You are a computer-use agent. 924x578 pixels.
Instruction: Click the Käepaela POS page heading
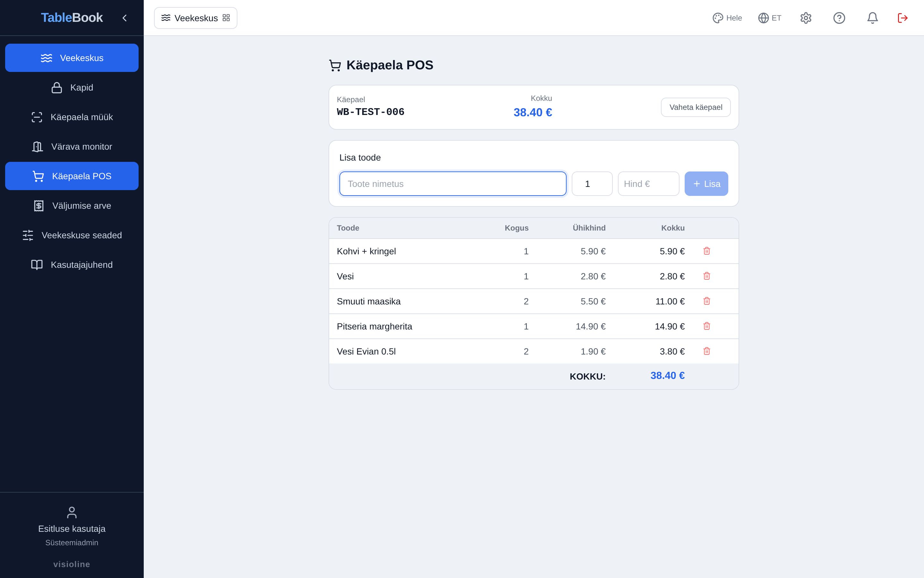(x=390, y=65)
